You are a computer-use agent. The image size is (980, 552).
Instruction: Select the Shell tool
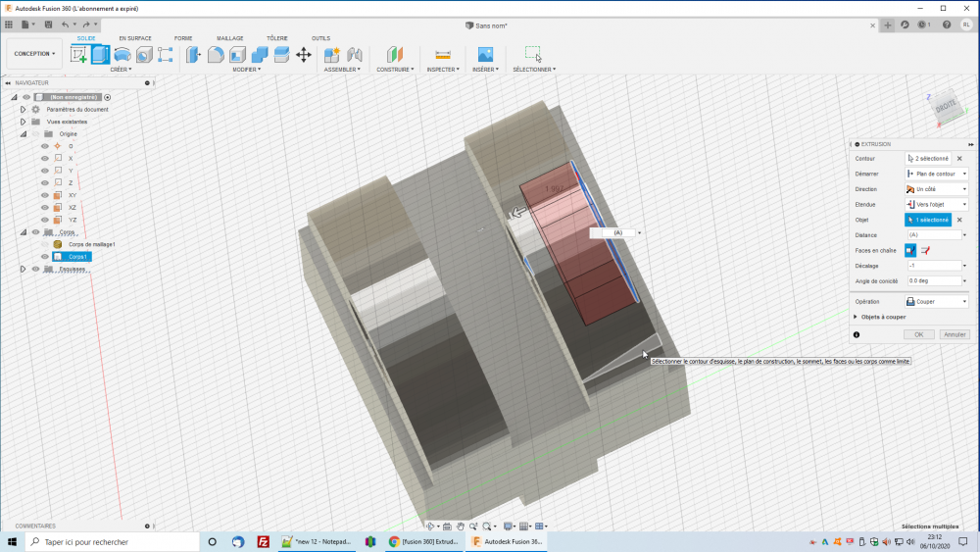(237, 54)
